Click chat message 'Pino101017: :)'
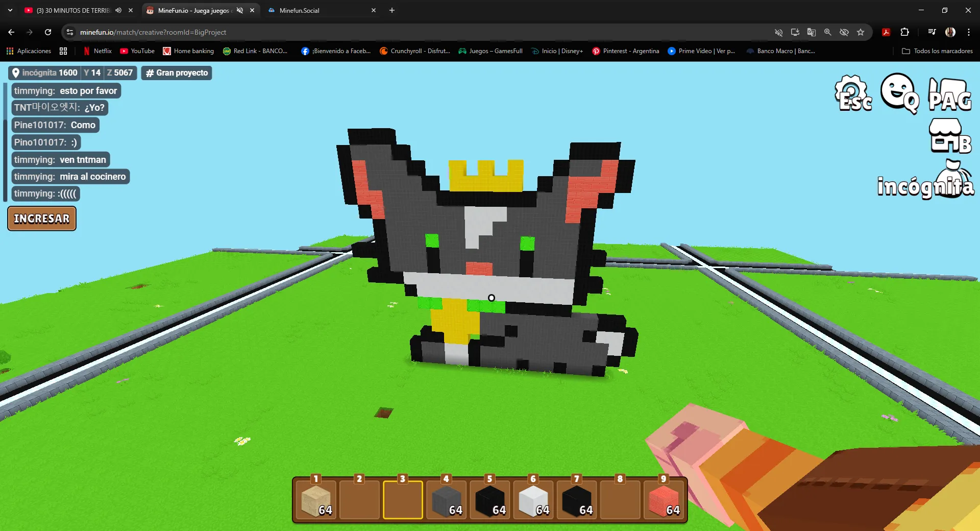 [x=46, y=142]
